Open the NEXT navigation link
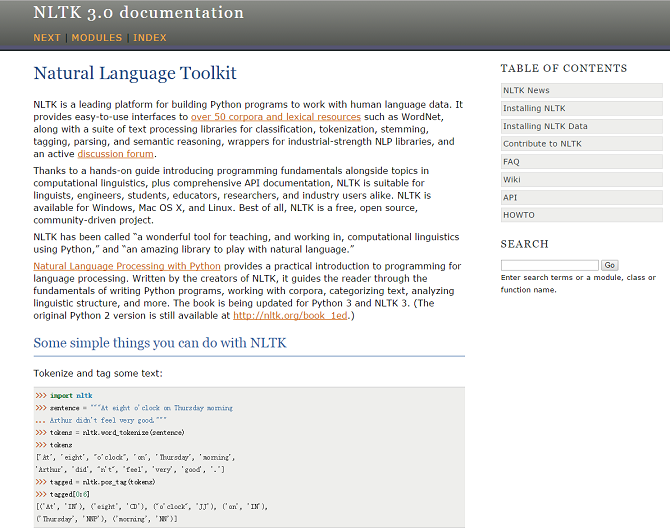Image resolution: width=670 pixels, height=532 pixels. [x=47, y=38]
